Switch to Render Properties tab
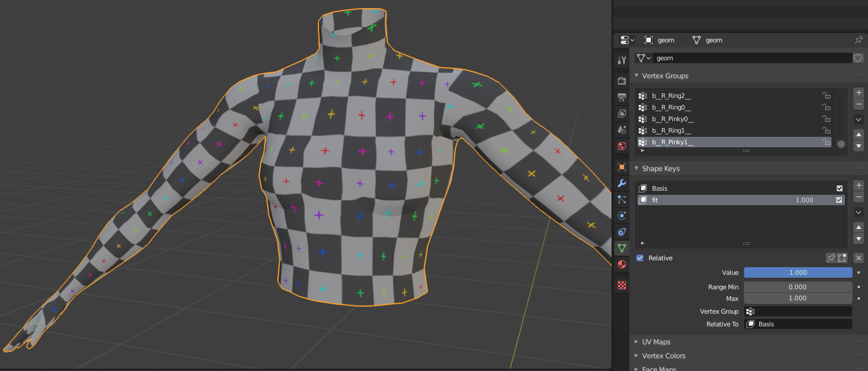 coord(622,81)
